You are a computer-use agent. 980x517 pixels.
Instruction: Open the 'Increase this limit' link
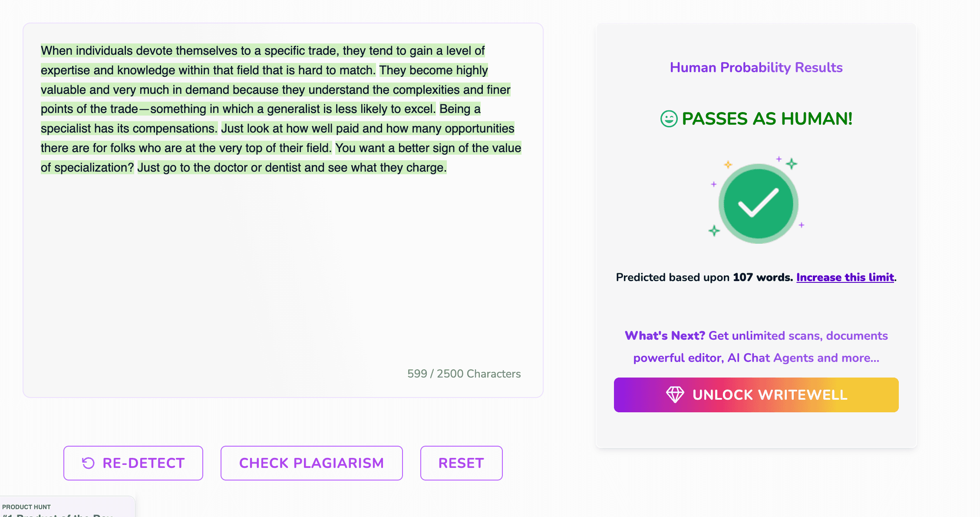coord(845,277)
